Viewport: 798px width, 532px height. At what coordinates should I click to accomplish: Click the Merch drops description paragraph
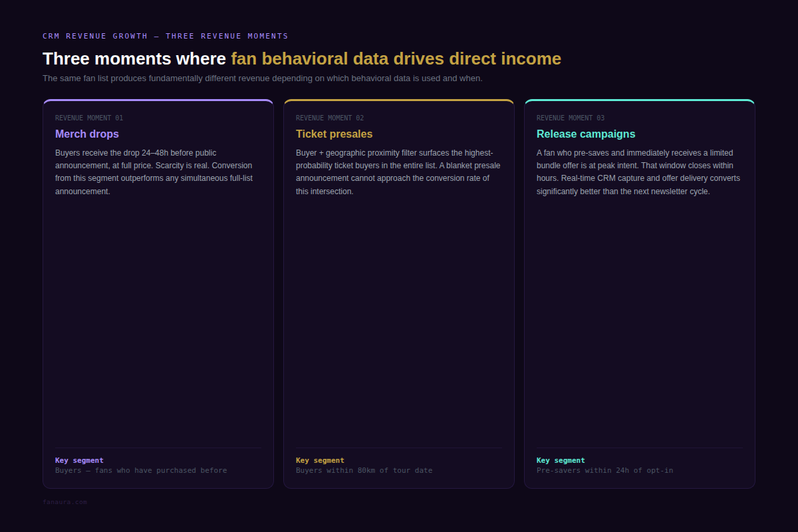click(x=154, y=172)
